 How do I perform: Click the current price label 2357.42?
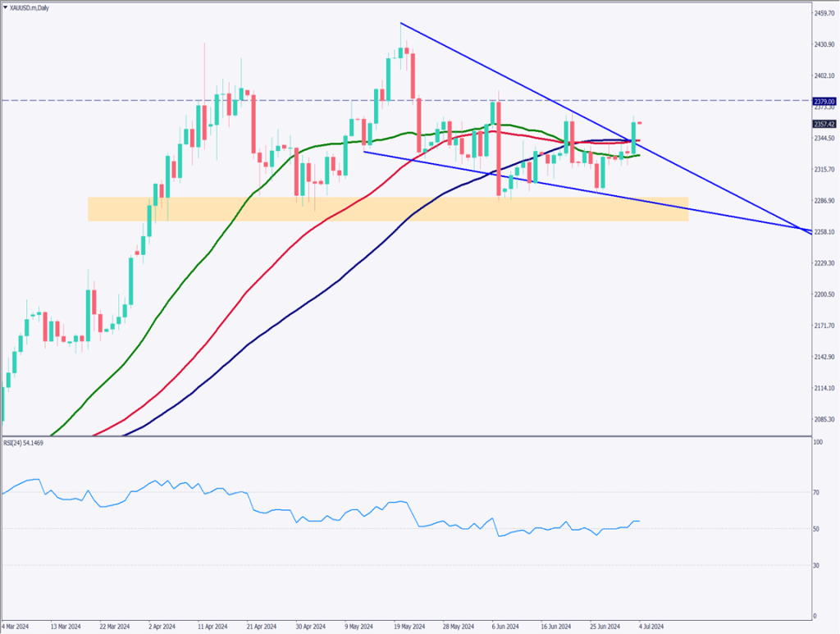pos(824,124)
